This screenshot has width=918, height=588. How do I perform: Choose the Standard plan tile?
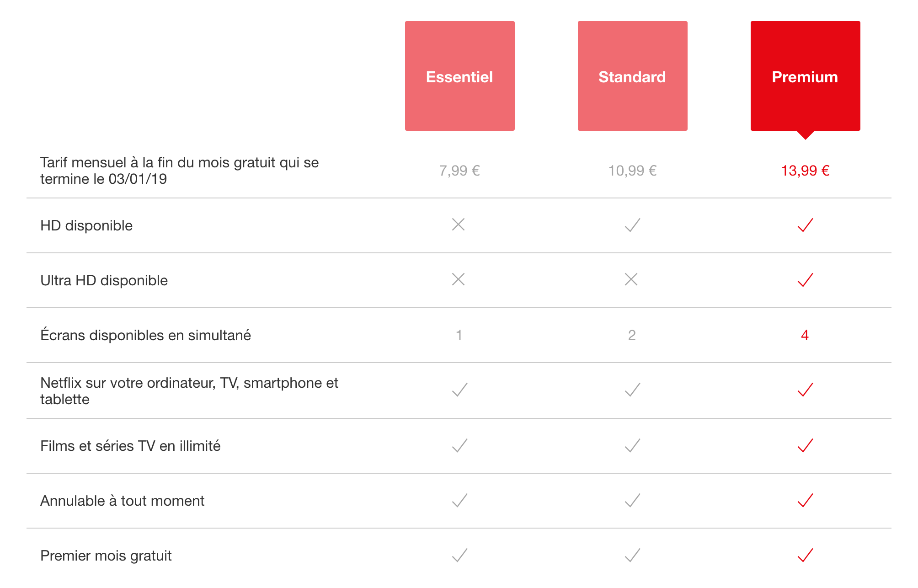[x=632, y=76]
